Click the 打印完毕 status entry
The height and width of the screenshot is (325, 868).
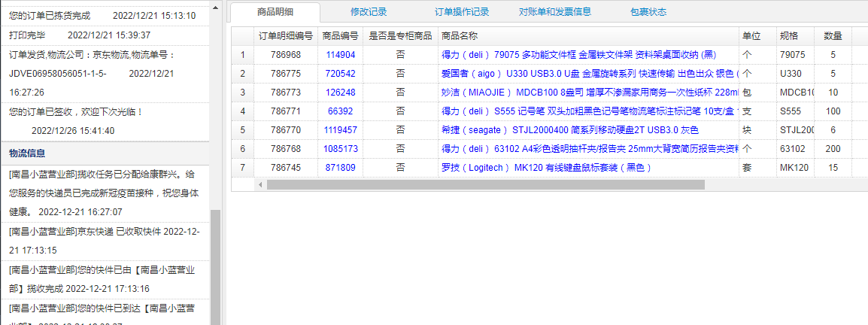pyautogui.click(x=105, y=35)
